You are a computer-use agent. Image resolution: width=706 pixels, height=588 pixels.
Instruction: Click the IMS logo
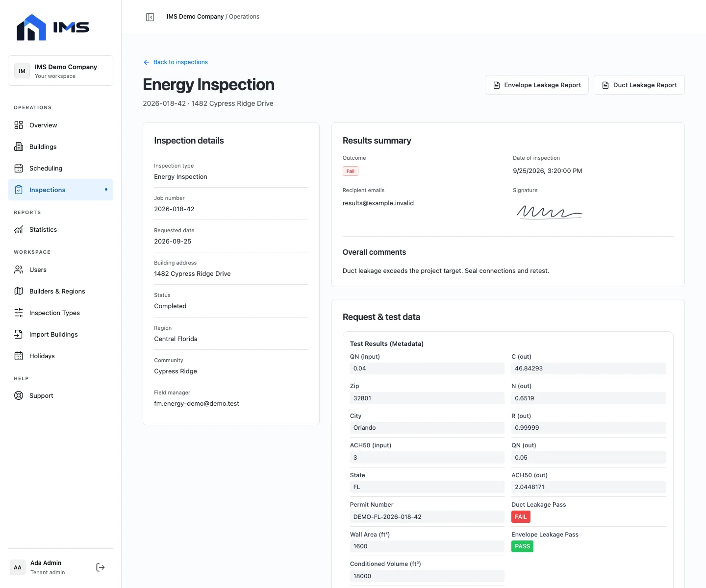pos(53,27)
